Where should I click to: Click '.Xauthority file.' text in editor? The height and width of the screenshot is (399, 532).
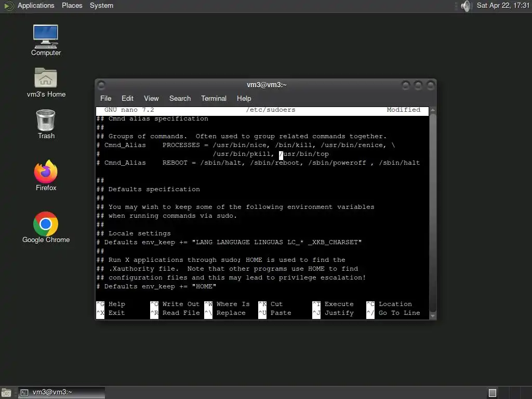[144, 269]
